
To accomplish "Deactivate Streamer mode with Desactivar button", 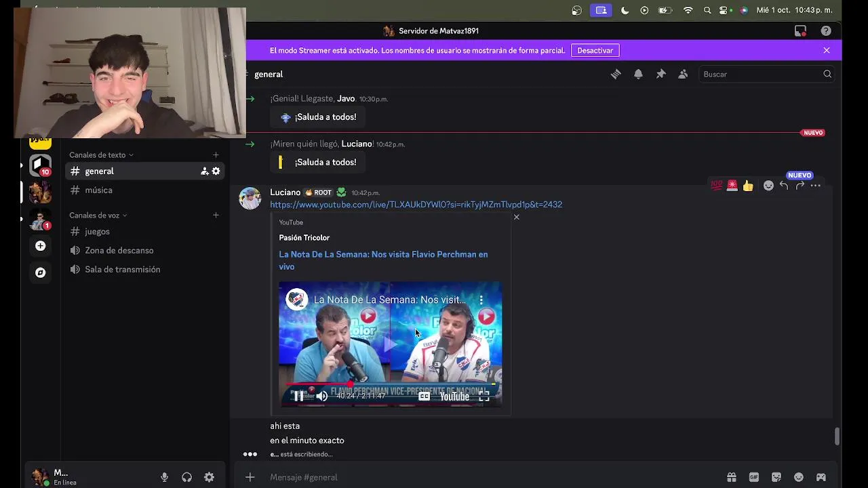I will [595, 50].
